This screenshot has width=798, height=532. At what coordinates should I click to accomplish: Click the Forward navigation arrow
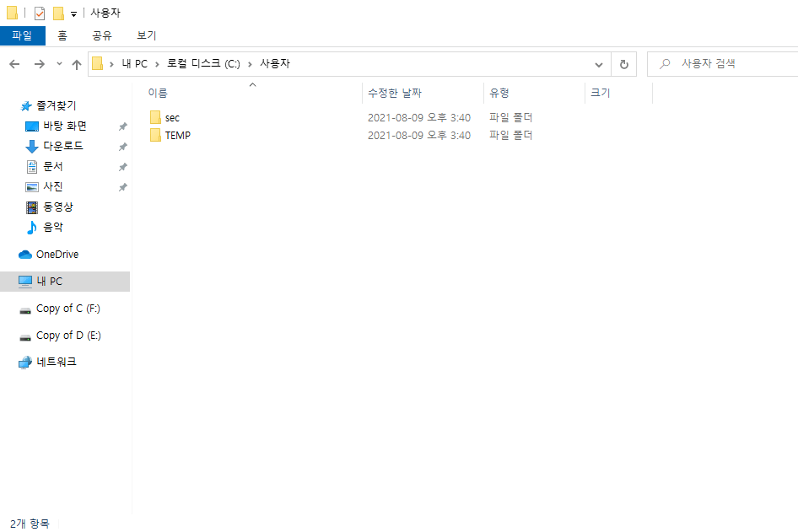(39, 64)
